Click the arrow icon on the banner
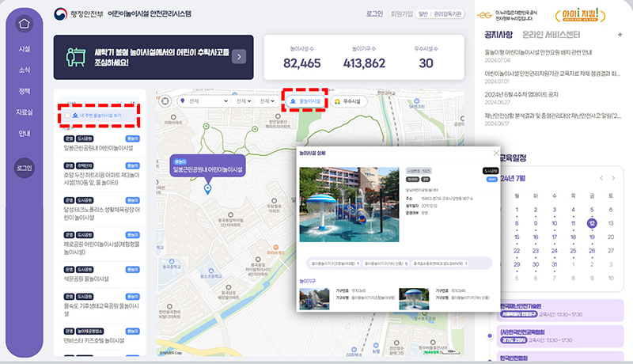 coord(239,56)
